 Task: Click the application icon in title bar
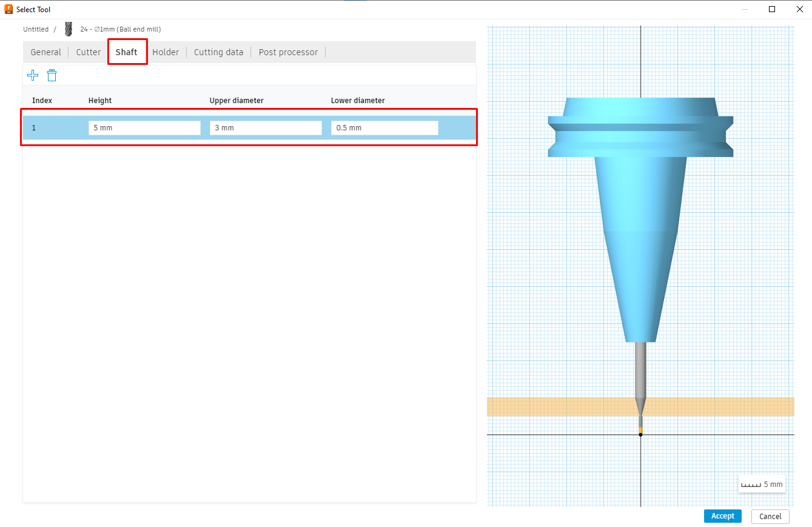coord(7,8)
